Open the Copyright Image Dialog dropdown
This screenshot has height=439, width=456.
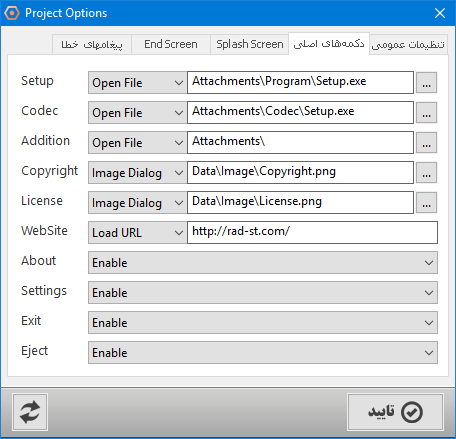click(x=137, y=173)
